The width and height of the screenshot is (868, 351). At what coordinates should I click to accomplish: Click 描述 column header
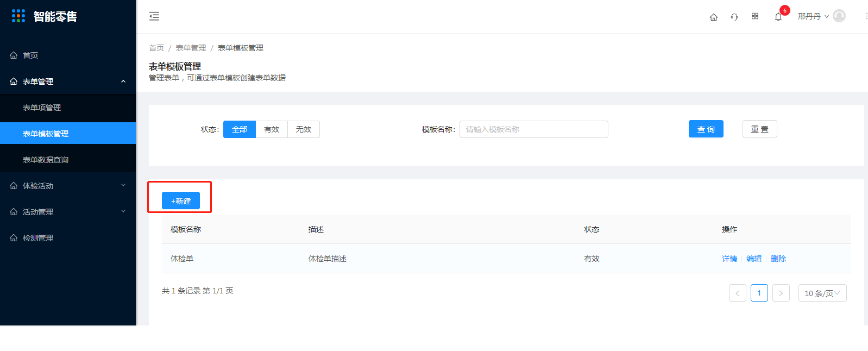[316, 229]
